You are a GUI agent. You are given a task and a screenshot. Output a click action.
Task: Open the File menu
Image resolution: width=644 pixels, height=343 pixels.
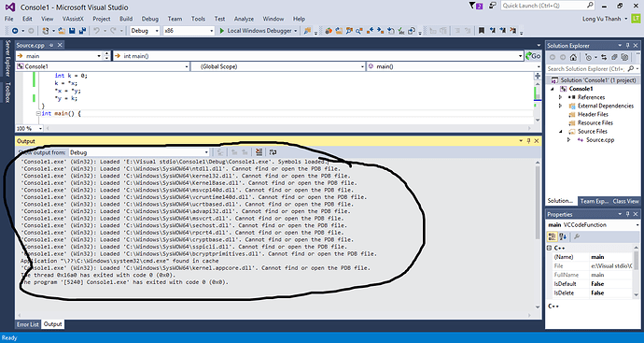8,19
